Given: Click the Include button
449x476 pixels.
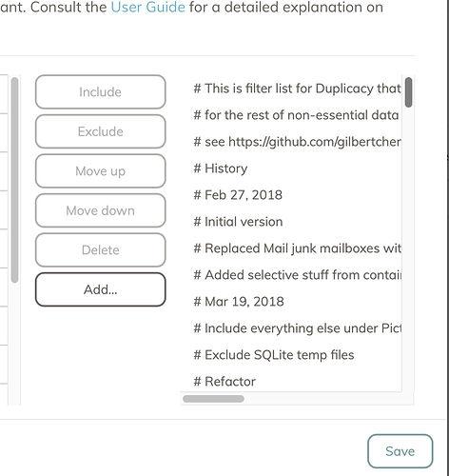Looking at the screenshot, I should coord(101,92).
